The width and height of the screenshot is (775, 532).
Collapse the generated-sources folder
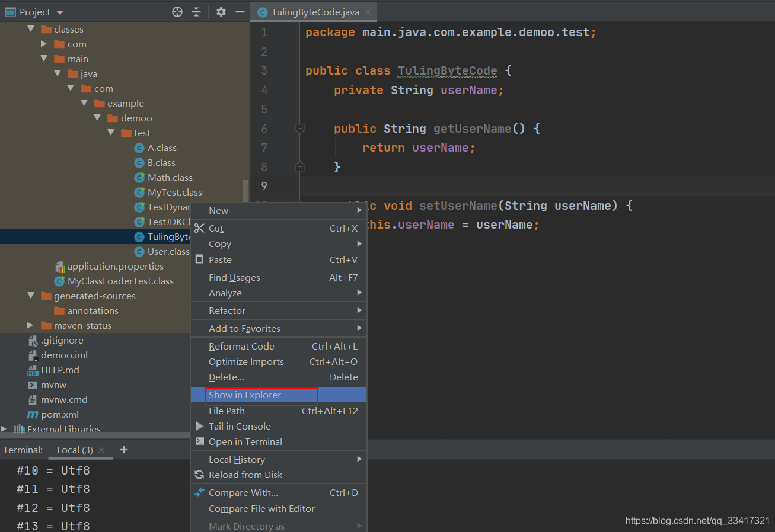(31, 296)
